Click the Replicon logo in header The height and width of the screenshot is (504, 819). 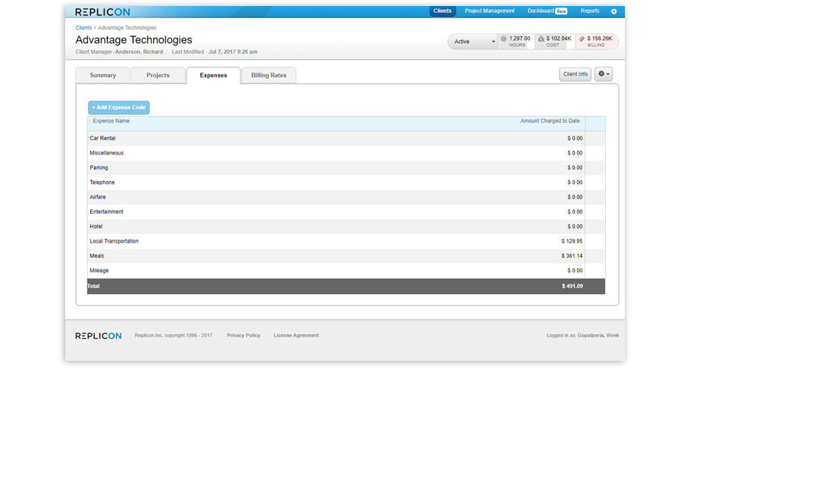pos(102,11)
